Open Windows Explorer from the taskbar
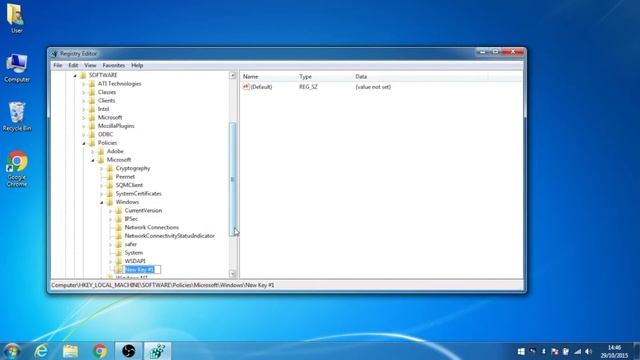Image resolution: width=640 pixels, height=360 pixels. [x=70, y=351]
